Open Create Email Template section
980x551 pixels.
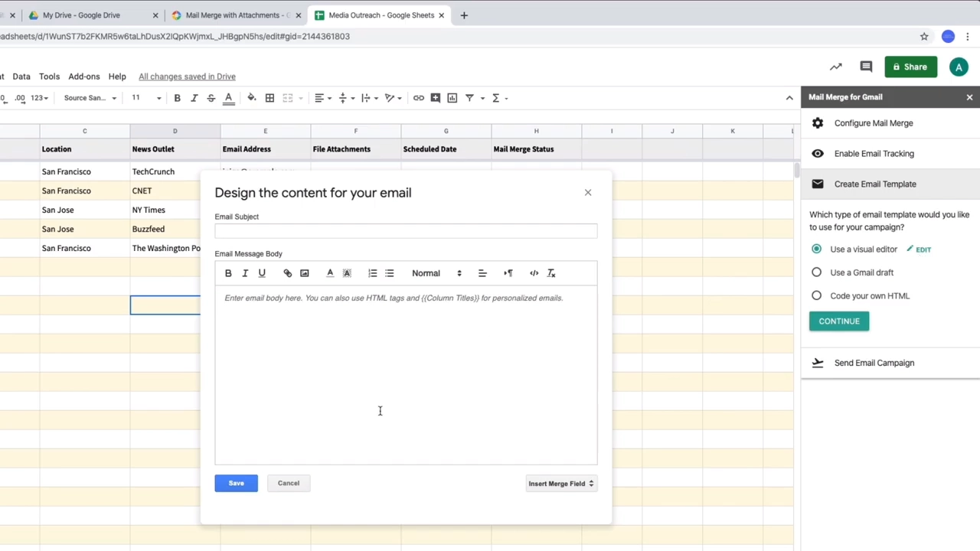[890, 184]
